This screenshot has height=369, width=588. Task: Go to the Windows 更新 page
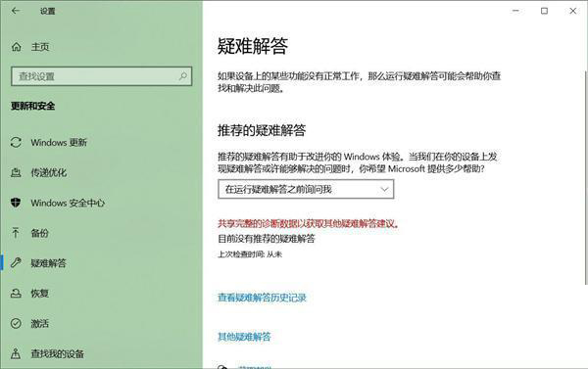click(59, 142)
